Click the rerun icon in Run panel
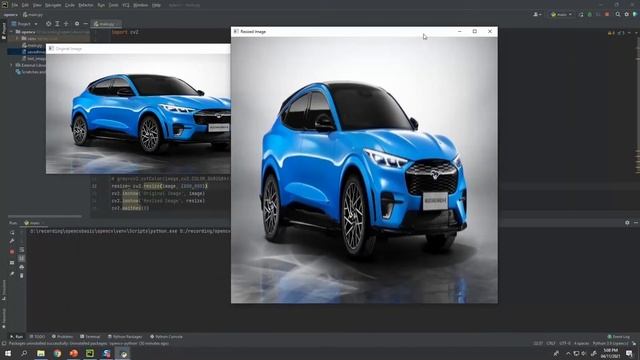 point(12,233)
